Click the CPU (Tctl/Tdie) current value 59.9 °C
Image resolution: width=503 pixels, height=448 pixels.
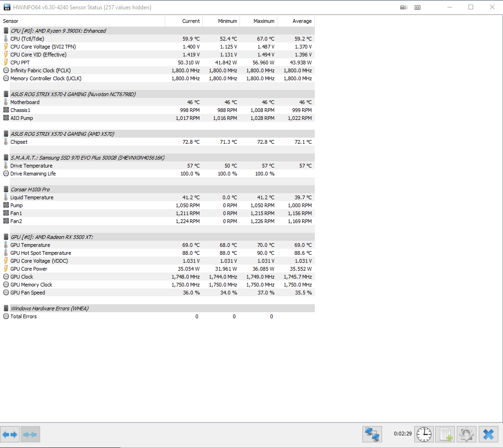[191, 39]
